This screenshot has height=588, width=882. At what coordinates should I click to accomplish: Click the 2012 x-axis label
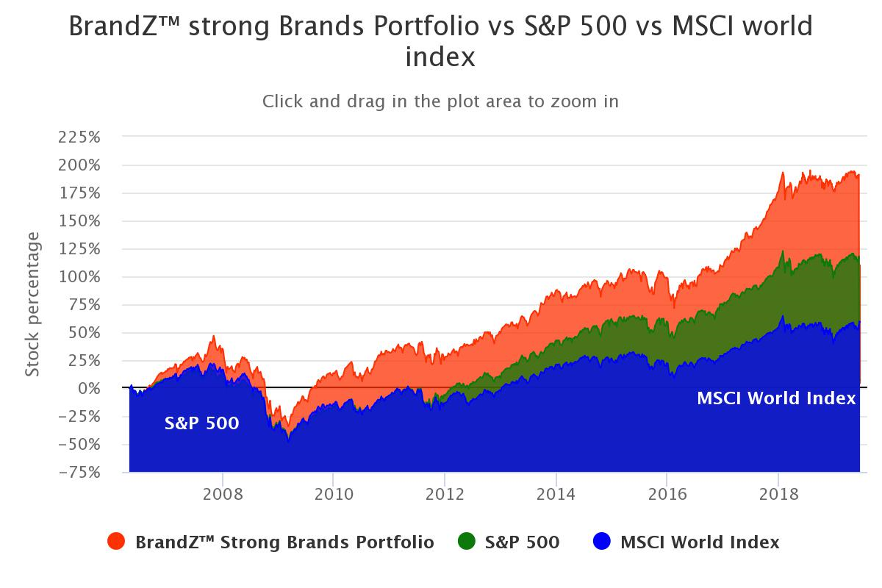click(x=444, y=493)
